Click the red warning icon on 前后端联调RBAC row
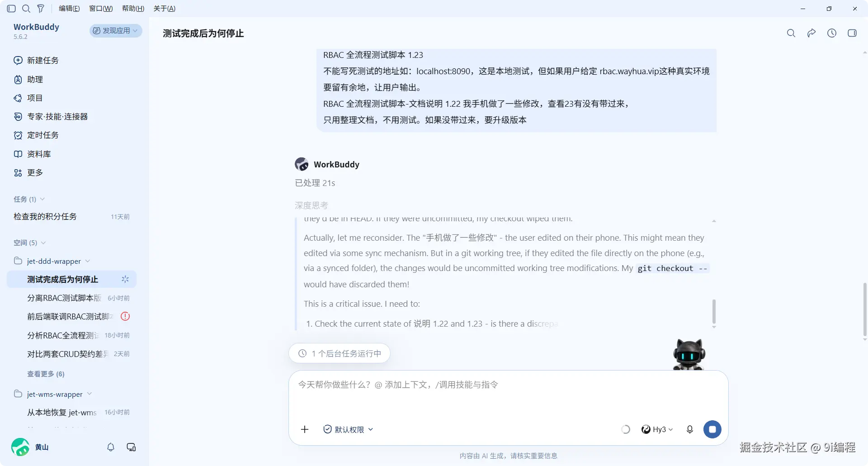This screenshot has width=868, height=466. pyautogui.click(x=125, y=316)
